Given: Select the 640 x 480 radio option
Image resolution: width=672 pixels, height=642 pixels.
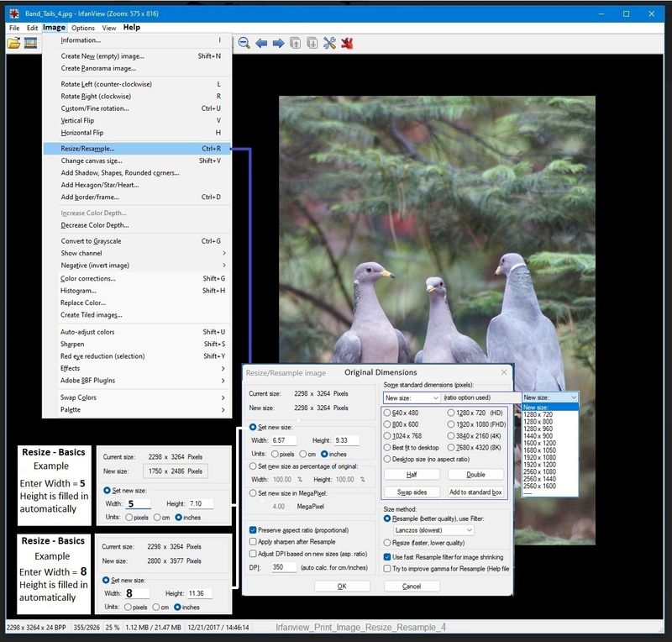Looking at the screenshot, I should (x=387, y=413).
